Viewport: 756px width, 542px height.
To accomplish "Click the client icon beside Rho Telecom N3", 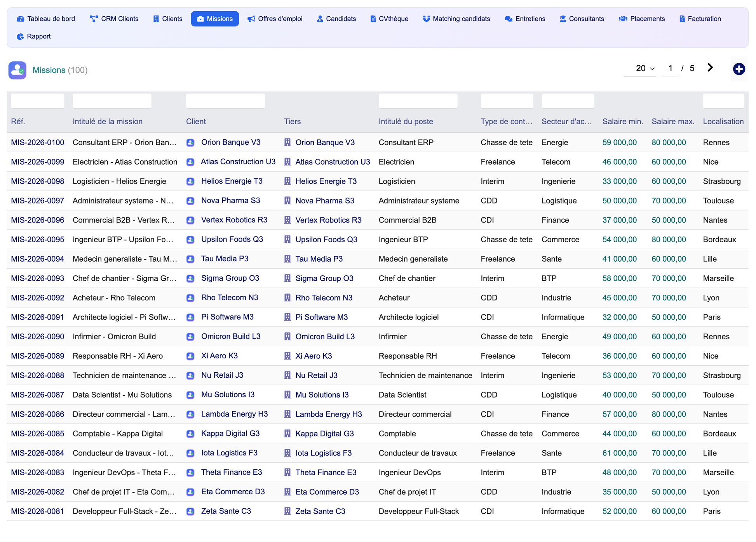I will [190, 298].
